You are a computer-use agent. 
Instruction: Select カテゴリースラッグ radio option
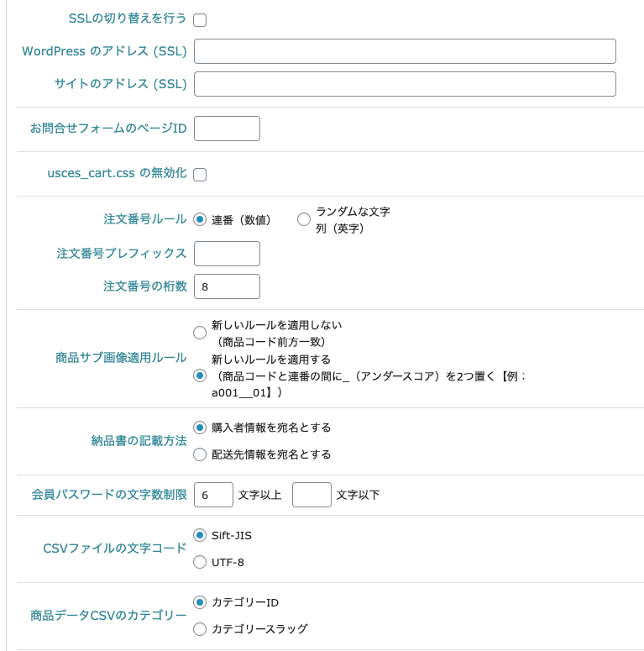pyautogui.click(x=200, y=629)
